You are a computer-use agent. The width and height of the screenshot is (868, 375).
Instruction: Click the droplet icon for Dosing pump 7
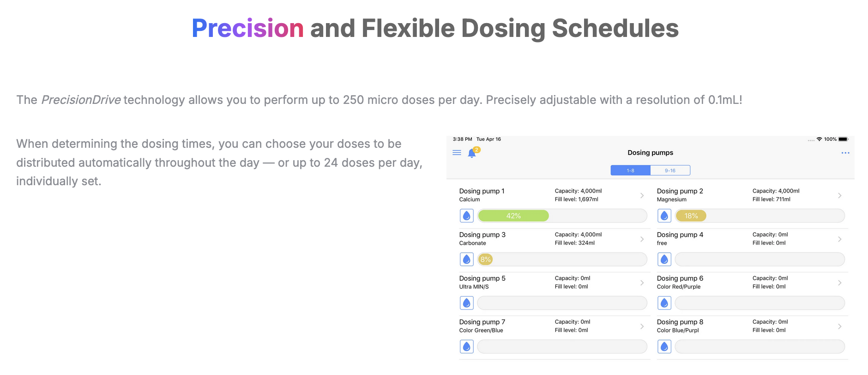(467, 346)
